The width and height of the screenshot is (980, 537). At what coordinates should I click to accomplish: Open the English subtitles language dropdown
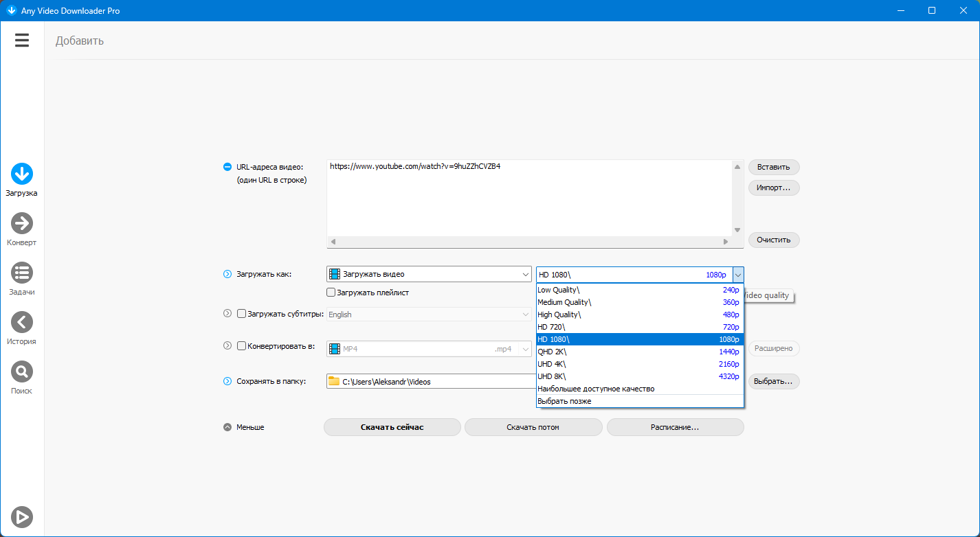tap(429, 315)
